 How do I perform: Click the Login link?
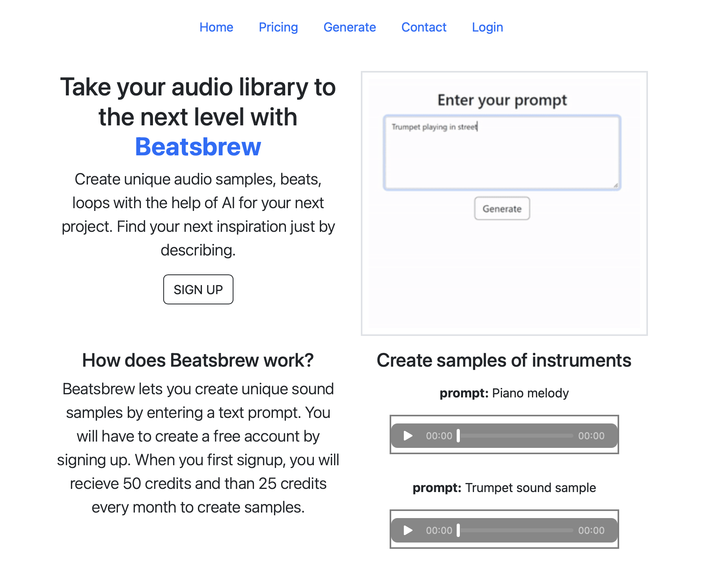click(x=487, y=27)
